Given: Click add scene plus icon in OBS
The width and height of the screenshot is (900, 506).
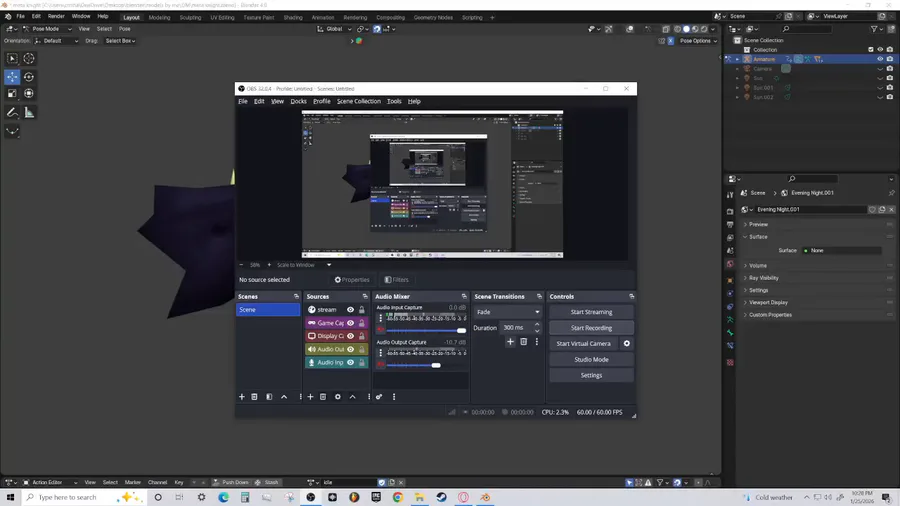Looking at the screenshot, I should click(242, 397).
